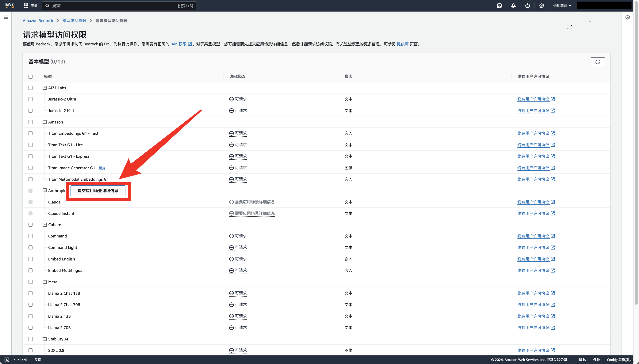Open 反馈 in the footer

(x=38, y=359)
